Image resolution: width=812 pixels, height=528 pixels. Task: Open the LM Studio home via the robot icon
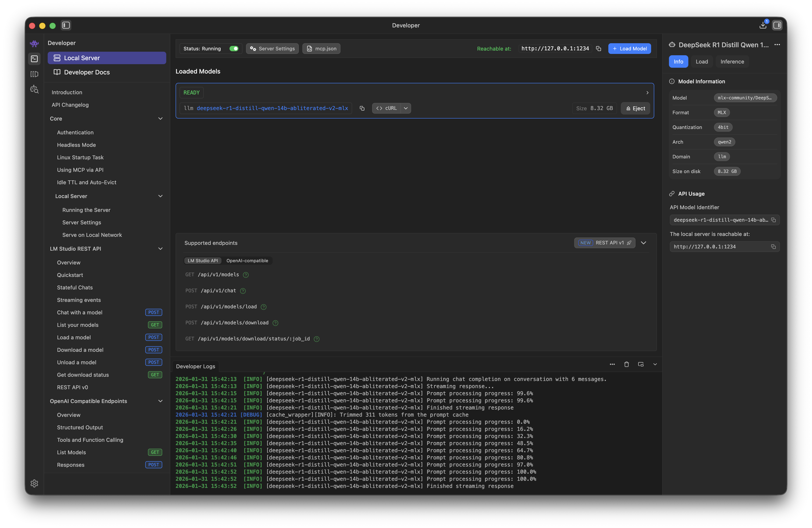pos(34,44)
